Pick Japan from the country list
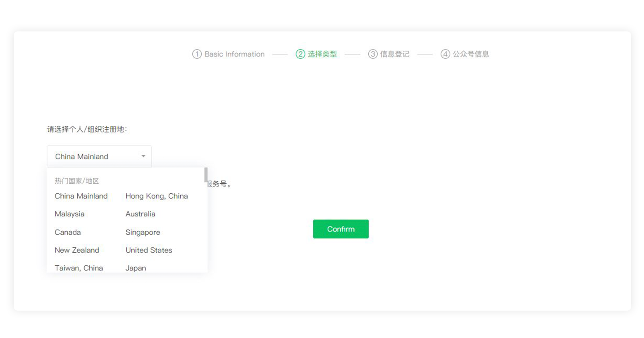644x338 pixels. (136, 268)
